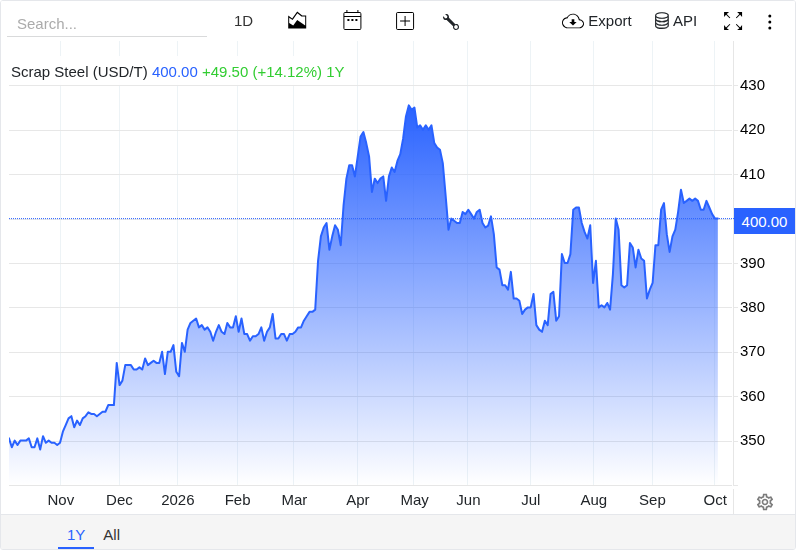The height and width of the screenshot is (550, 796).
Task: Select the 1Y range tab
Action: pyautogui.click(x=76, y=535)
